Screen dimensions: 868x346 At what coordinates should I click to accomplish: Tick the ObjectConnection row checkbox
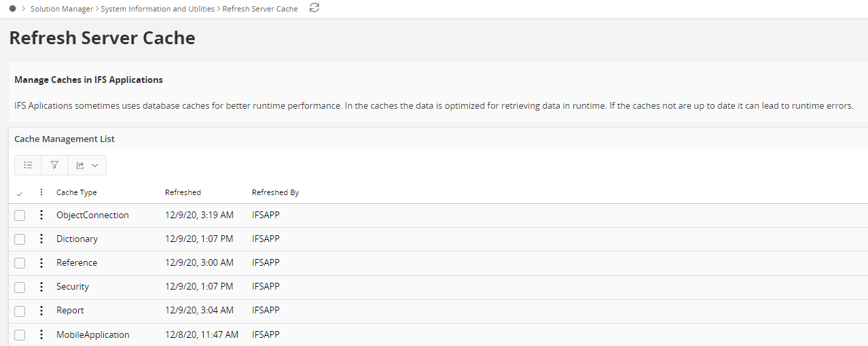coord(20,215)
